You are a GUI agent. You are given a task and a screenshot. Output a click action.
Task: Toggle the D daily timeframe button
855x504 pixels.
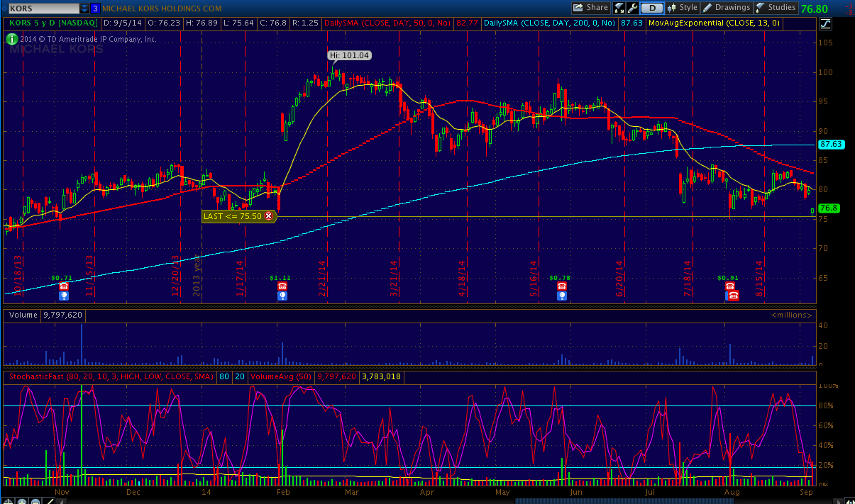click(651, 8)
